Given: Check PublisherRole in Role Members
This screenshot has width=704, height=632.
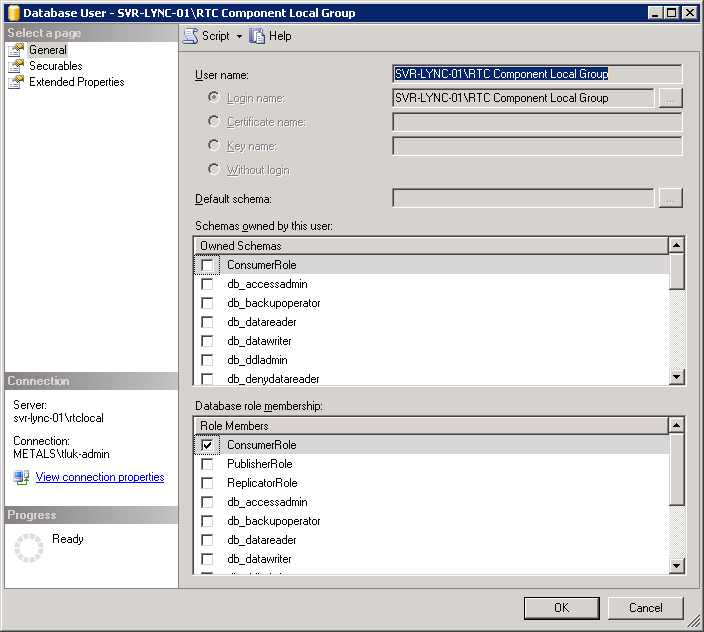Looking at the screenshot, I should pos(207,464).
